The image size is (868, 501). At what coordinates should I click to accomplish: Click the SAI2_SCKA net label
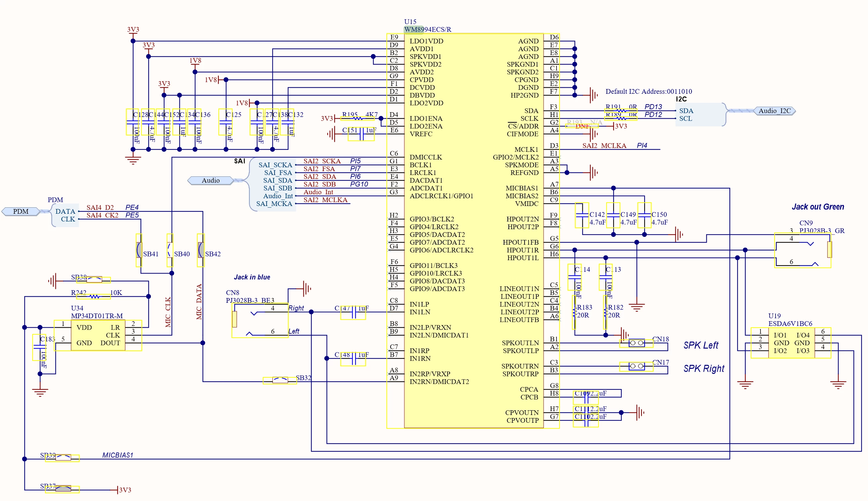(x=322, y=161)
